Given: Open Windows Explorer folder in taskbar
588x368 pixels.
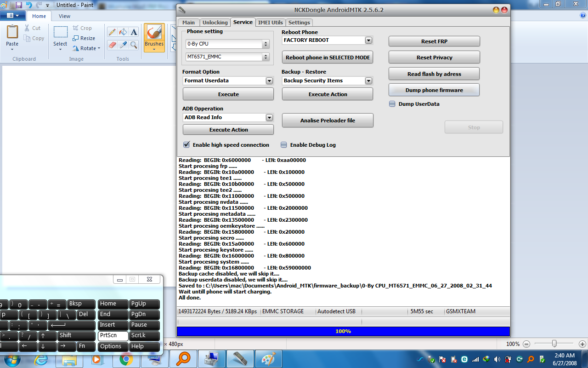Looking at the screenshot, I should click(69, 359).
